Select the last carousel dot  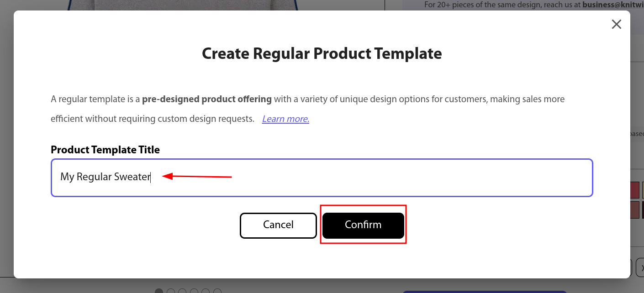(x=217, y=291)
